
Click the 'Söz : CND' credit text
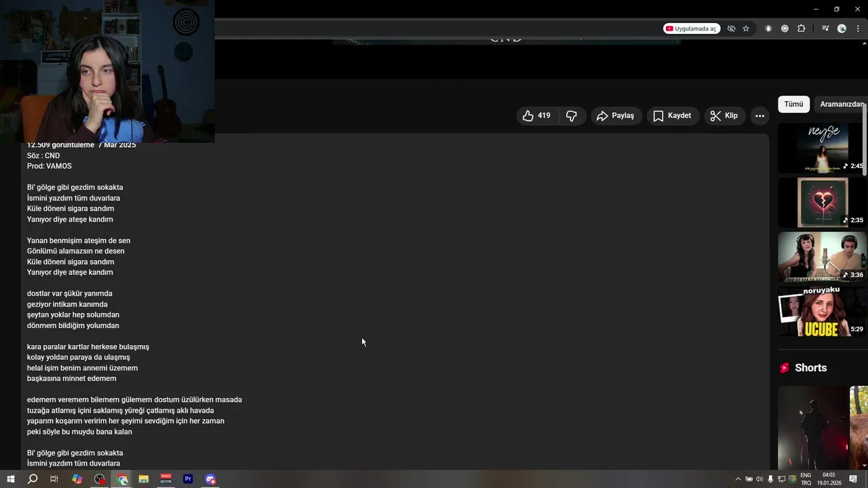click(x=43, y=156)
